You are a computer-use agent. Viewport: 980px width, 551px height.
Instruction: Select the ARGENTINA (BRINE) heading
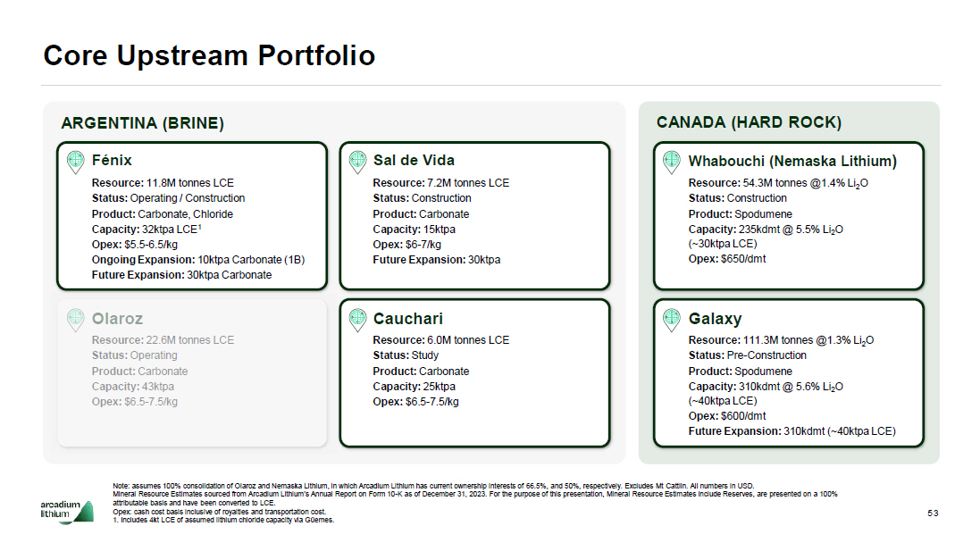point(143,123)
